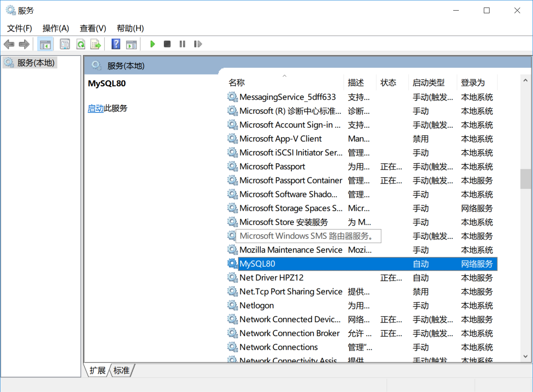Image resolution: width=533 pixels, height=392 pixels.
Task: Click the scroll down arrow of the services list
Action: coord(525,356)
